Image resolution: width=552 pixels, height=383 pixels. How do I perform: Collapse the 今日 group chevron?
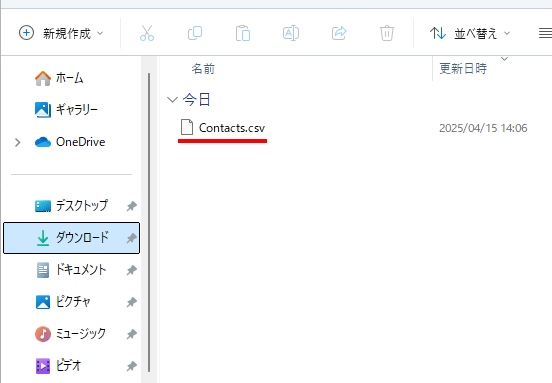pos(172,100)
